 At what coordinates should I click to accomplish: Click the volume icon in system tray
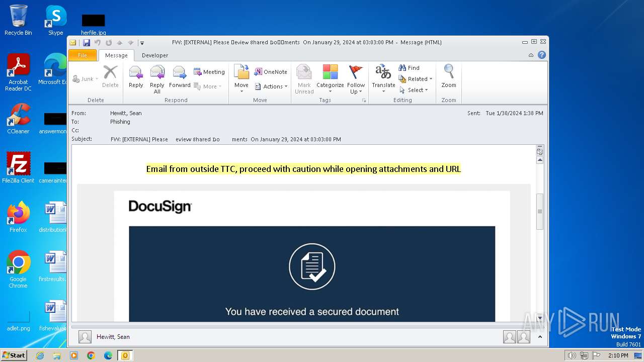coord(572,355)
